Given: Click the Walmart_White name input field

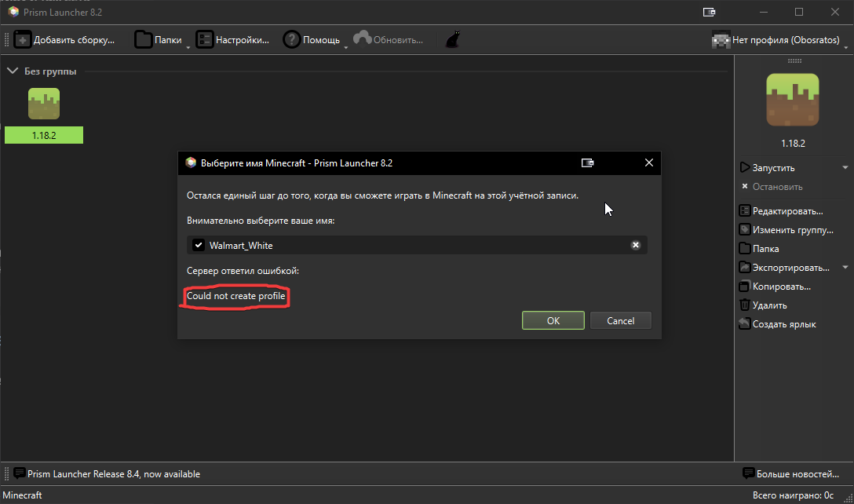Looking at the screenshot, I should pos(417,245).
